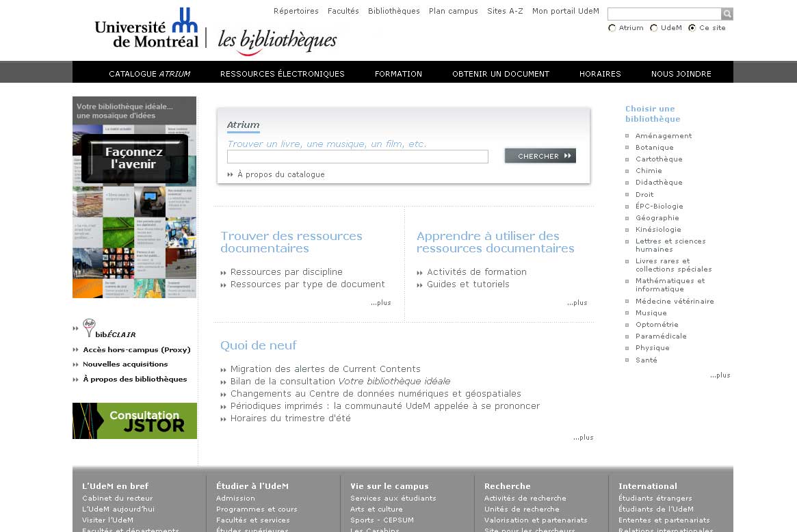The height and width of the screenshot is (532, 797).
Task: Select the UdeM radio button
Action: point(653,28)
